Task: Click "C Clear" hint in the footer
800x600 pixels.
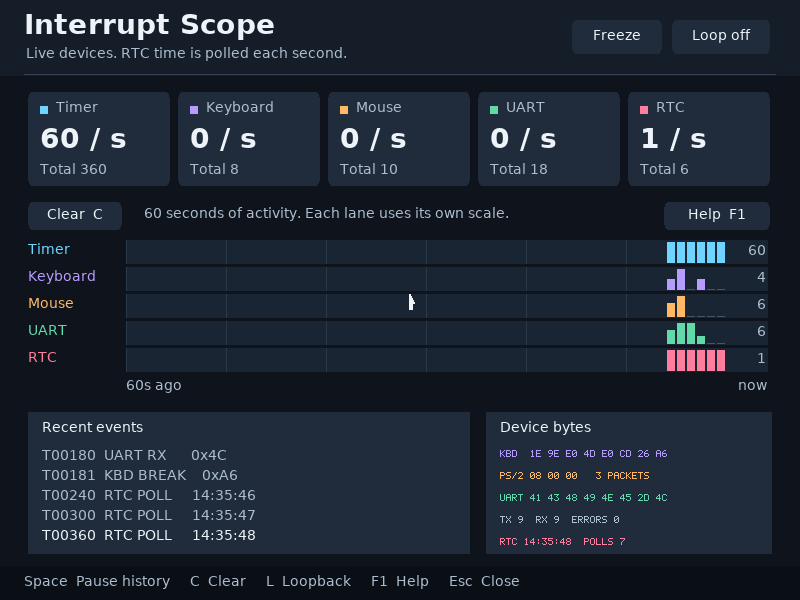Action: 218,581
